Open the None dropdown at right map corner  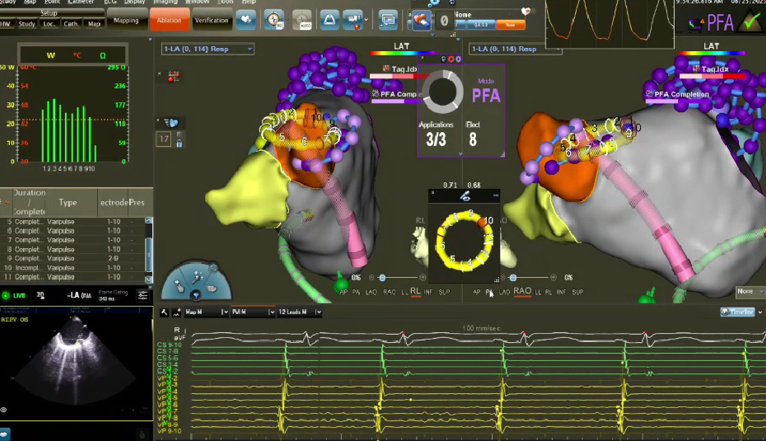746,291
